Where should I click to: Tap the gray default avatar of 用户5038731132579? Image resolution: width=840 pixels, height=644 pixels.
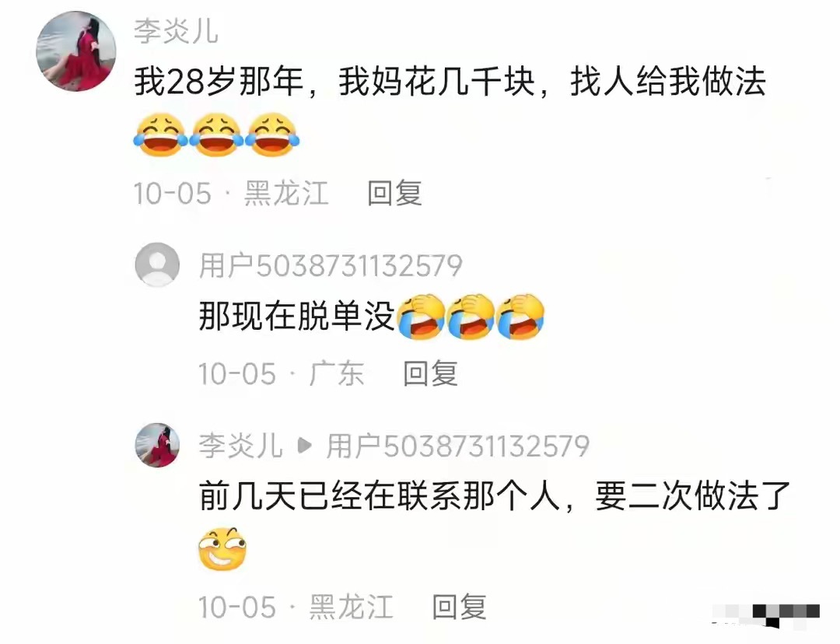(157, 264)
